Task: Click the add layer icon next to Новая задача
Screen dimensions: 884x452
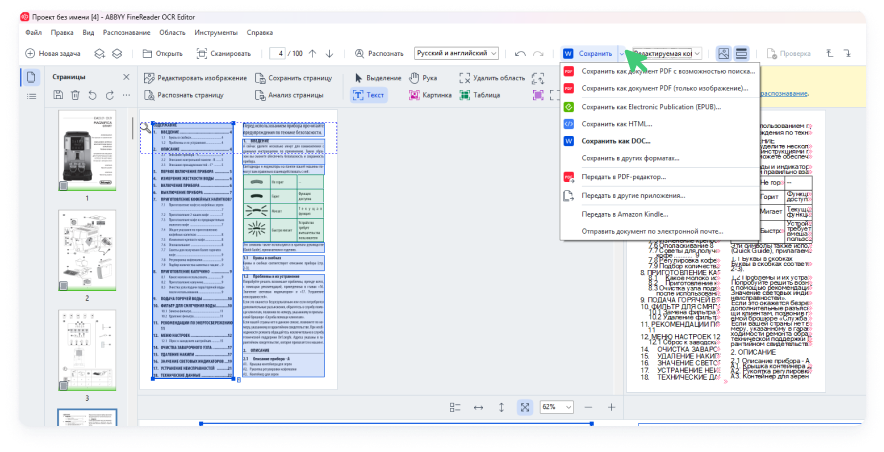Action: pos(99,54)
